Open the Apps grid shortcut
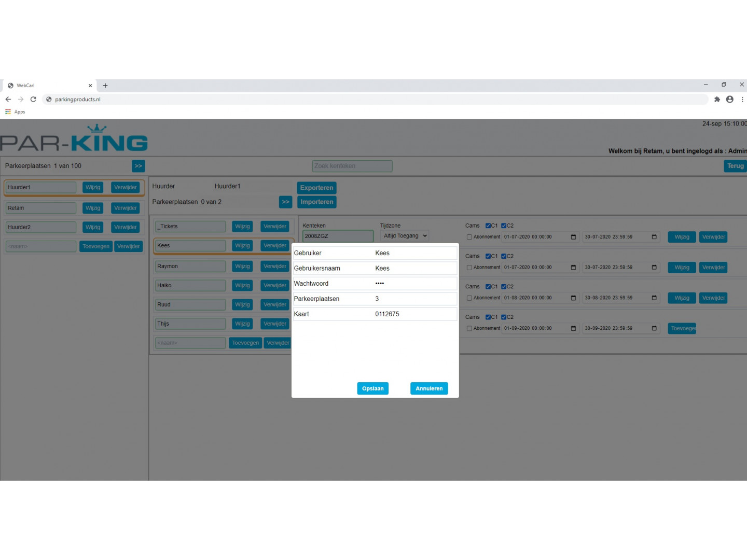Viewport: 747px width, 560px height. [15, 112]
